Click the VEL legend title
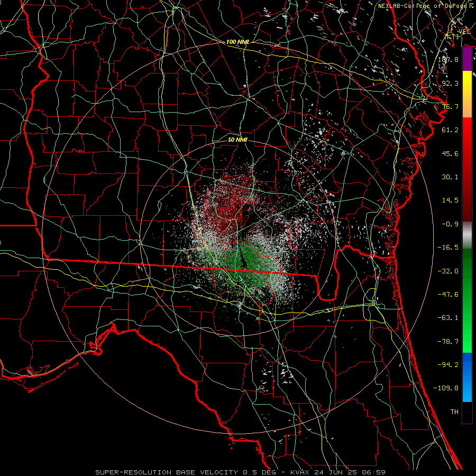 tap(464, 31)
